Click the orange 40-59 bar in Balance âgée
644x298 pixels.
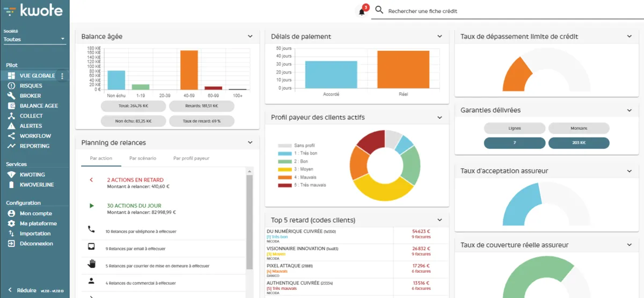point(189,70)
